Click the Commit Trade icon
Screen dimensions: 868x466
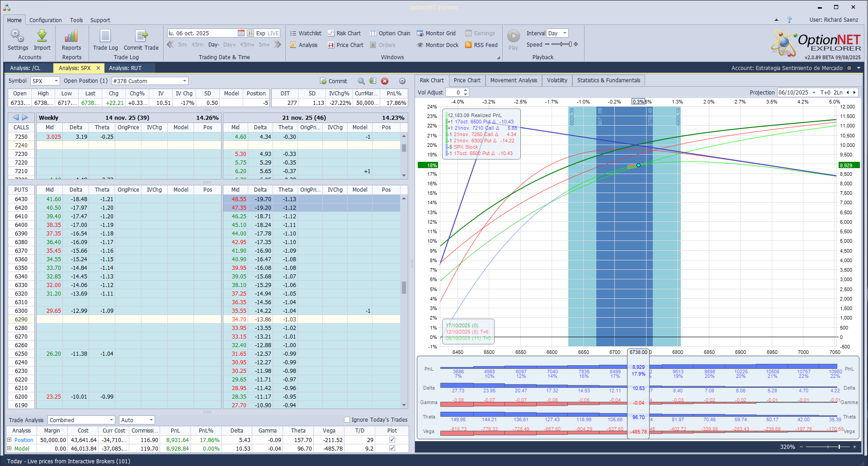coord(141,36)
